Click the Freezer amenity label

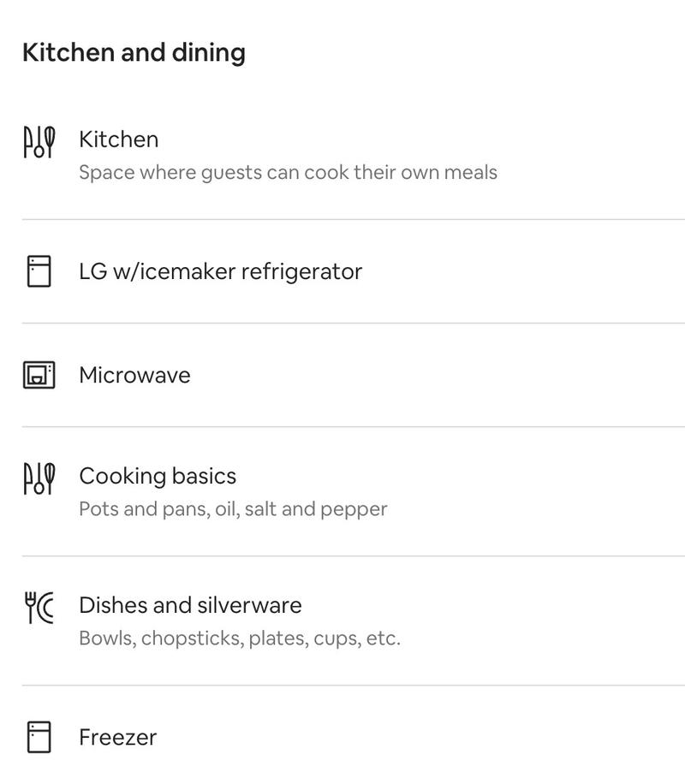(x=117, y=737)
